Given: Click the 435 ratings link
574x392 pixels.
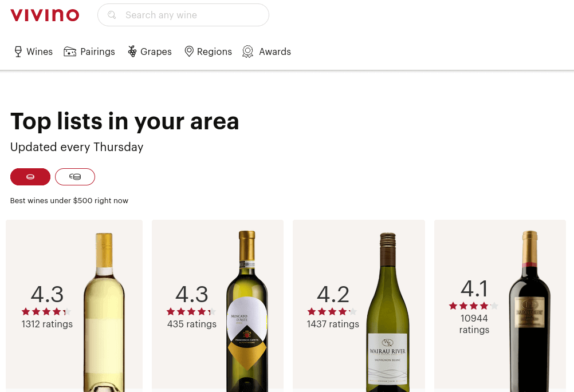Looking at the screenshot, I should click(x=192, y=324).
